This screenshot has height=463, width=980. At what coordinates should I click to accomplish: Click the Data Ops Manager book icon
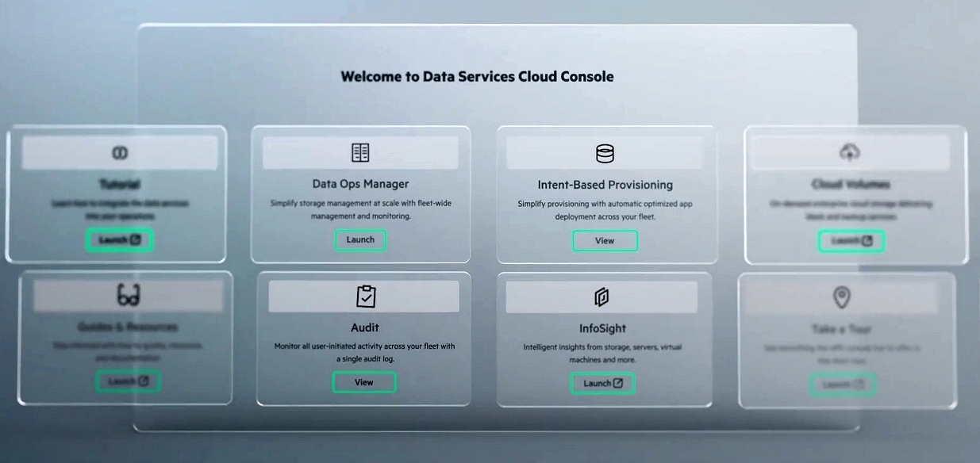click(360, 152)
